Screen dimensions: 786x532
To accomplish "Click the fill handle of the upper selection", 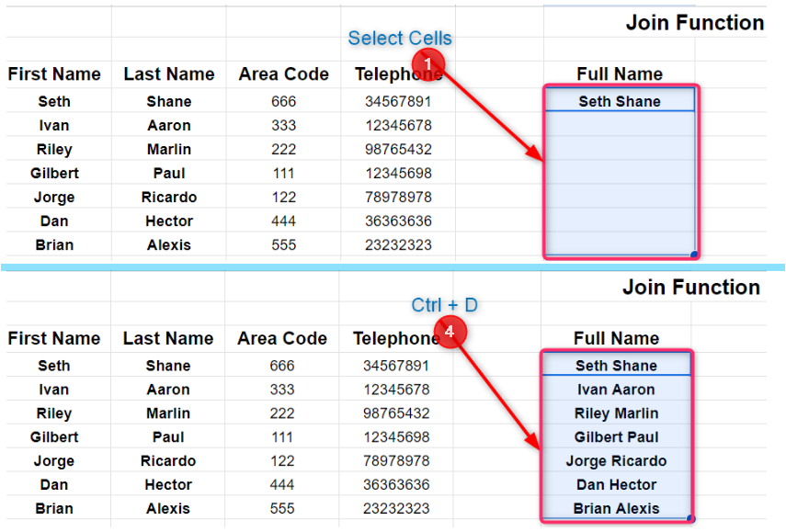I will (693, 255).
